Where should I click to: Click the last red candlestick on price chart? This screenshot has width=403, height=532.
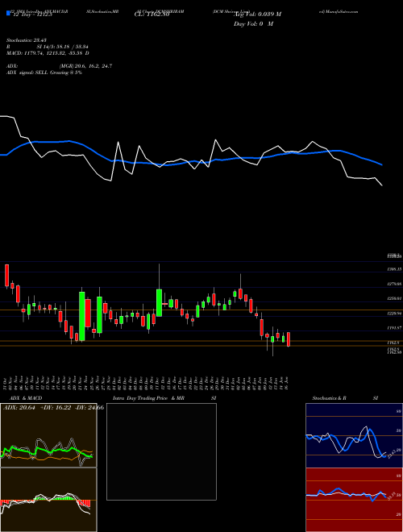click(289, 339)
